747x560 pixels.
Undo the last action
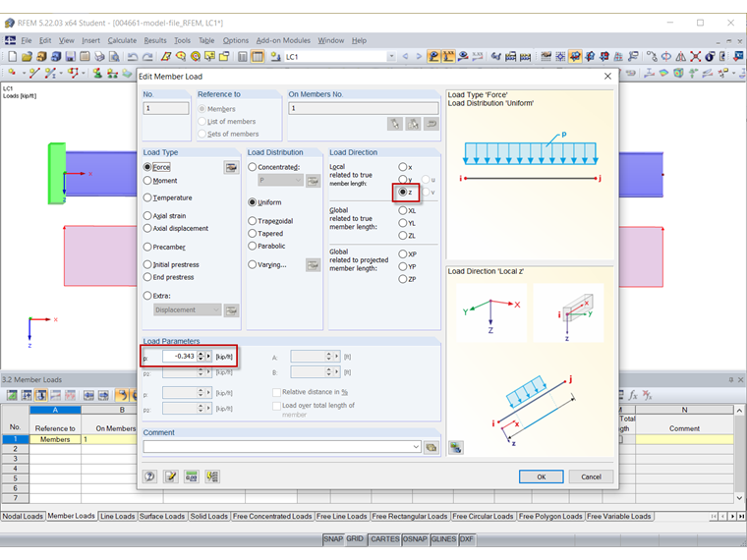[133, 57]
